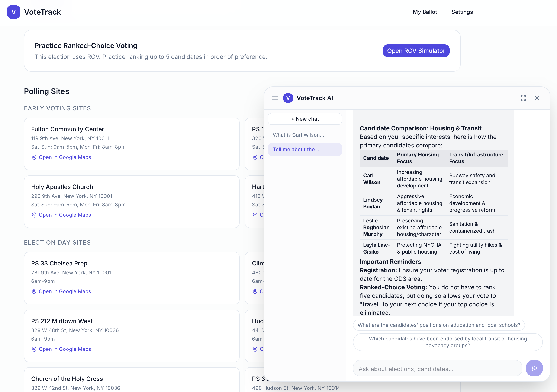Expand VoteTrack AI chat to fullscreen
The height and width of the screenshot is (392, 557).
click(523, 98)
